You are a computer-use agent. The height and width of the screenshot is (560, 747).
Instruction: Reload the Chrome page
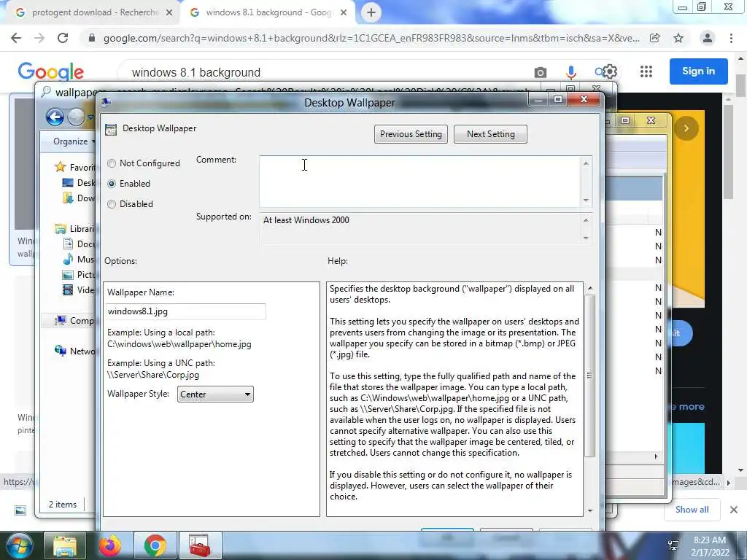tap(63, 38)
